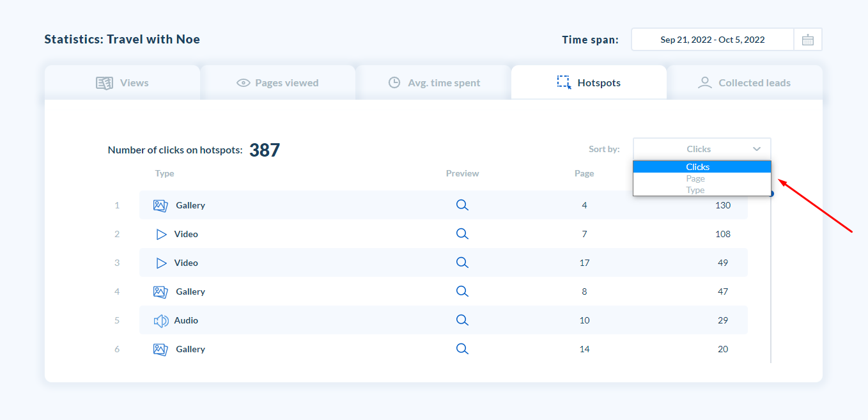The image size is (868, 420).
Task: Select Clicks option in sort list
Action: tap(698, 167)
